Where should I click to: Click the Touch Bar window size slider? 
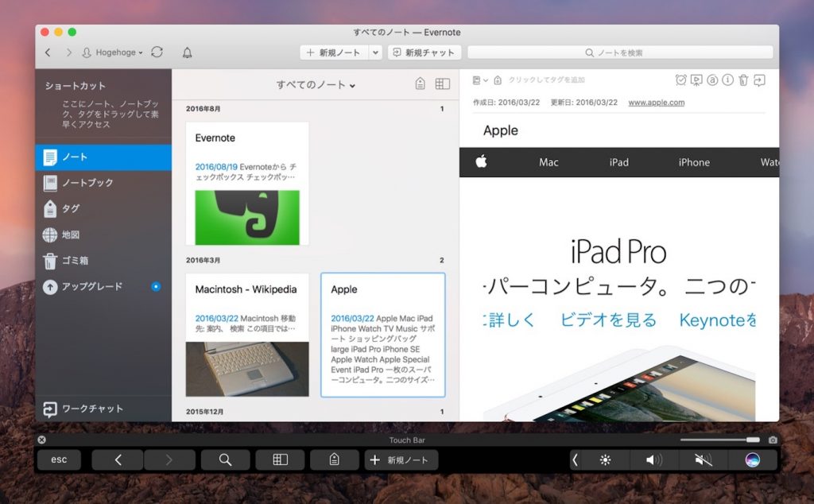point(719,440)
